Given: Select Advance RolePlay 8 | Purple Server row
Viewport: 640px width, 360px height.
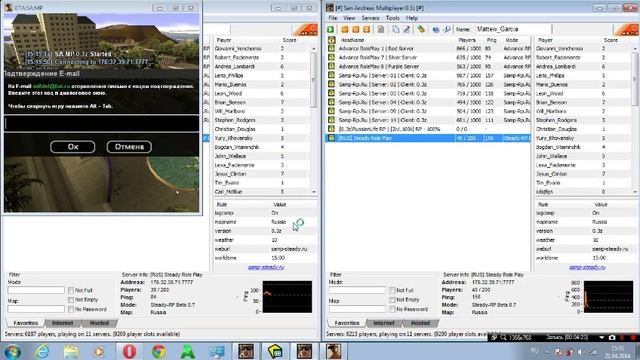Looking at the screenshot, I should click(429, 67).
